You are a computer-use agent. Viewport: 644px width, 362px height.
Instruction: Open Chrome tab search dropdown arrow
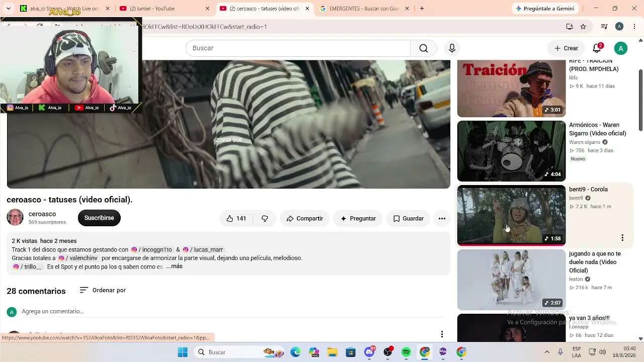(8, 9)
